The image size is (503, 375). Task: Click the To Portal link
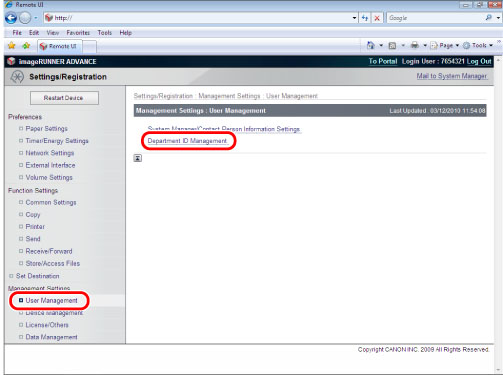pyautogui.click(x=383, y=61)
